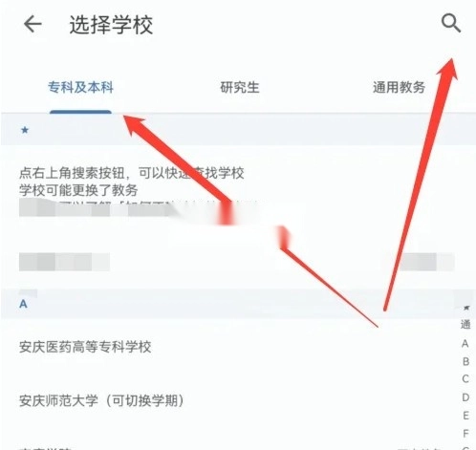Tap the 选择学校 page title
Viewport: 476px width, 450px height.
click(111, 25)
